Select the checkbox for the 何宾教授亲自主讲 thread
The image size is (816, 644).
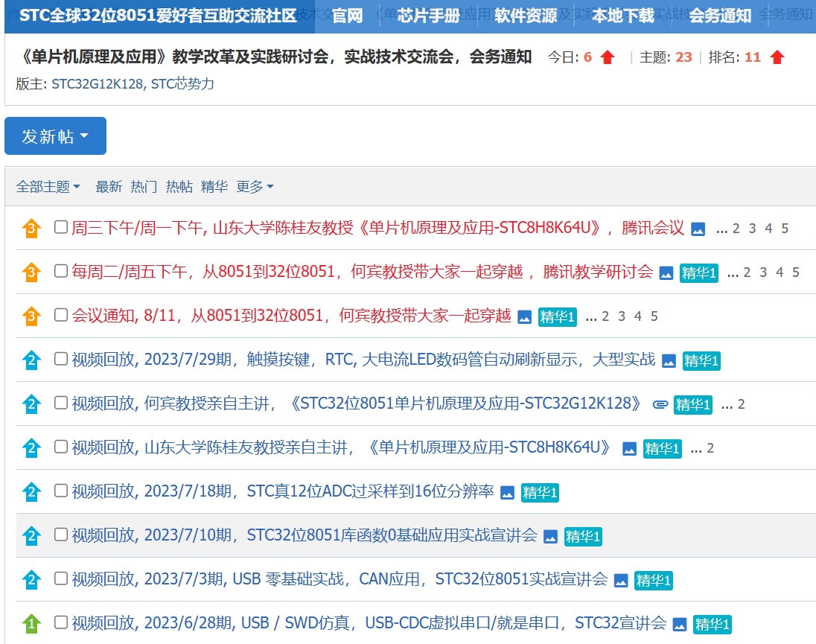click(x=61, y=403)
